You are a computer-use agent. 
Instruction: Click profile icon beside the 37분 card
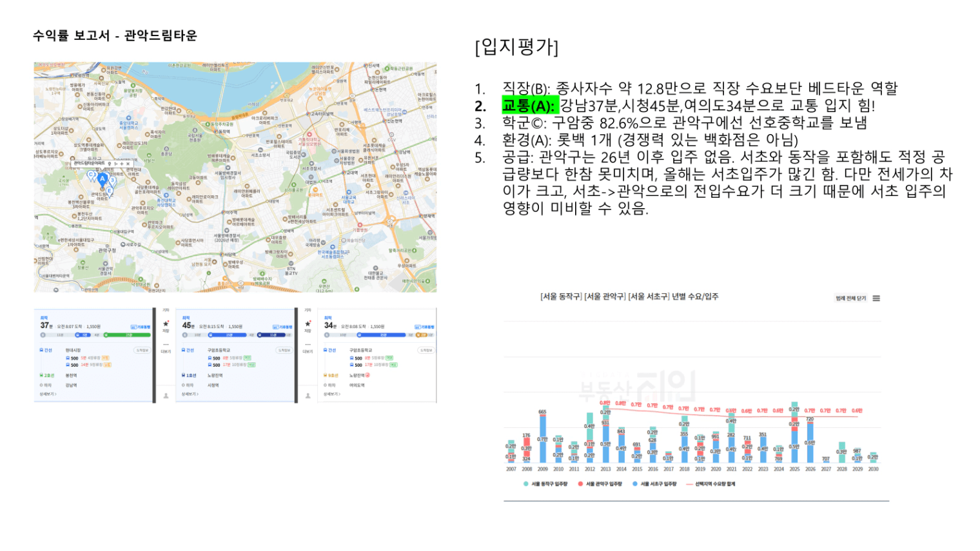[166, 395]
